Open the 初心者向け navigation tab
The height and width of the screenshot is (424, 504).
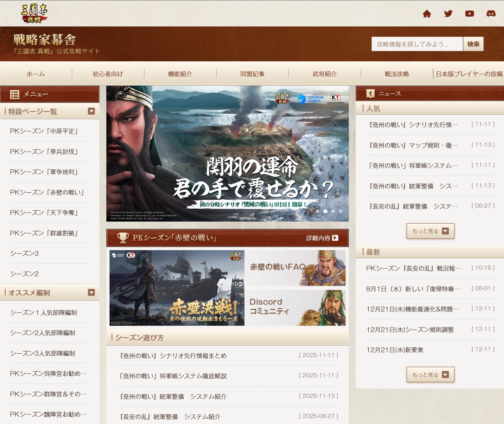[x=108, y=74]
